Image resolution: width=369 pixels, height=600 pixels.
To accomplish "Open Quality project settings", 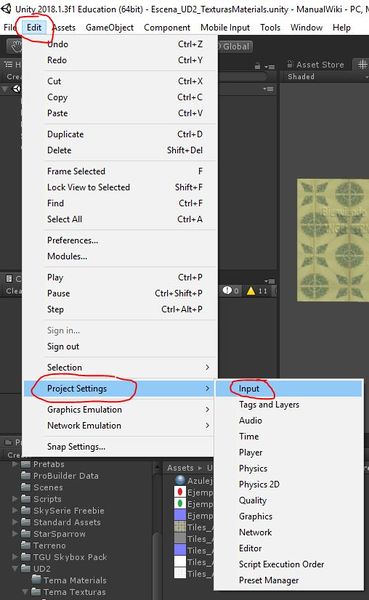I will pyautogui.click(x=289, y=501).
